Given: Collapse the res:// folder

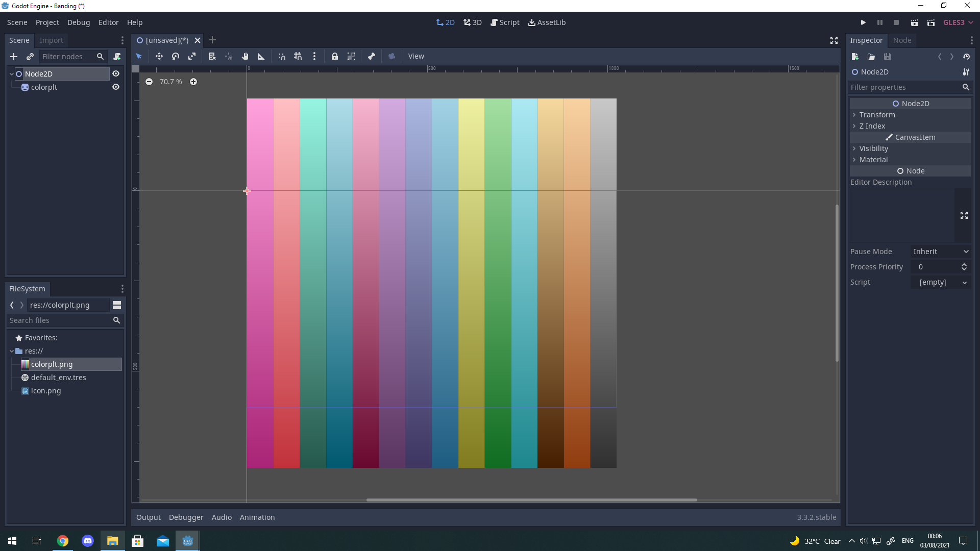Looking at the screenshot, I should (x=12, y=351).
